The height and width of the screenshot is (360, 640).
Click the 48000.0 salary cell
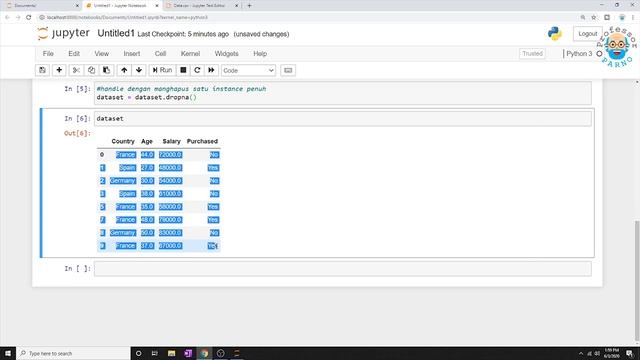[x=171, y=168]
